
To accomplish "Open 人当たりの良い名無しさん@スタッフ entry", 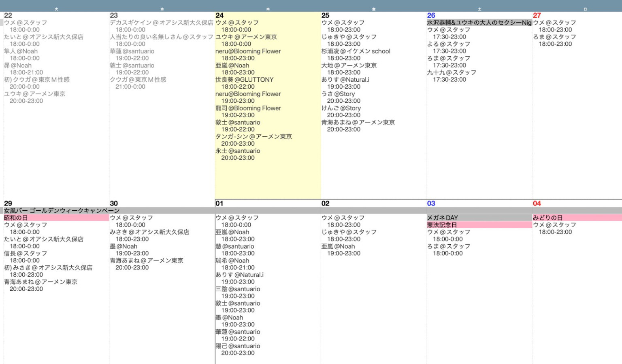I will pos(162,37).
